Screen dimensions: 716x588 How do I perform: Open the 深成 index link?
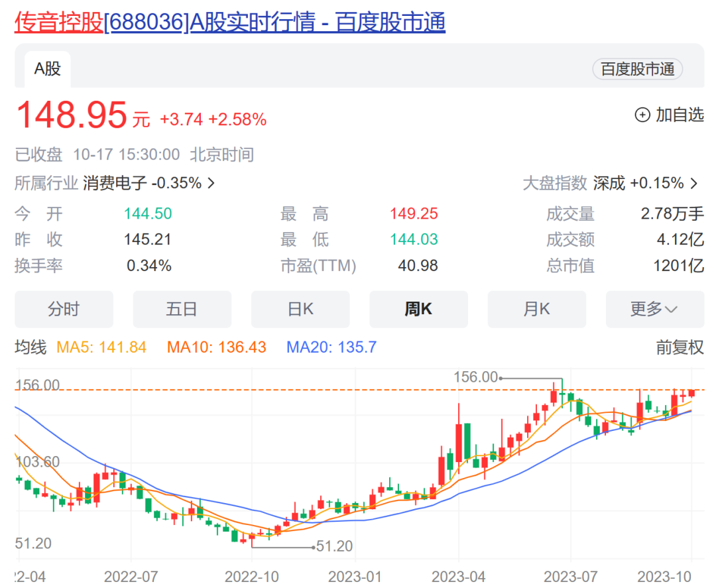[x=638, y=183]
